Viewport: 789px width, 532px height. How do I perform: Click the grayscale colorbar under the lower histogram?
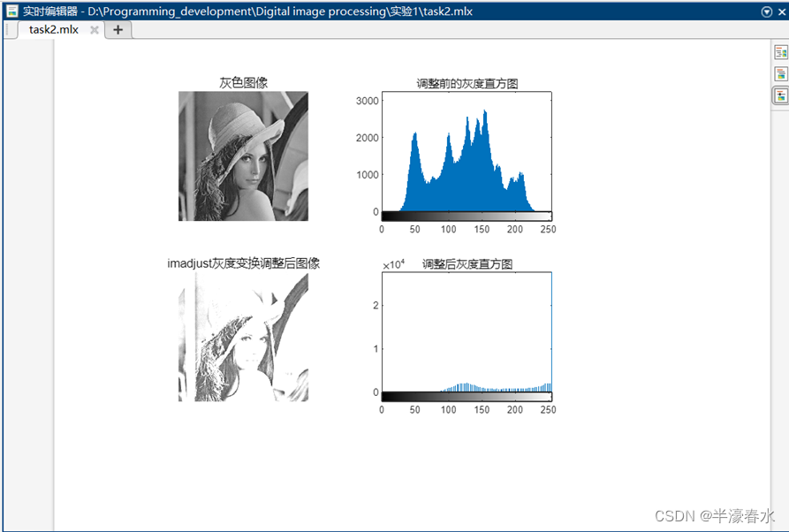pyautogui.click(x=467, y=397)
